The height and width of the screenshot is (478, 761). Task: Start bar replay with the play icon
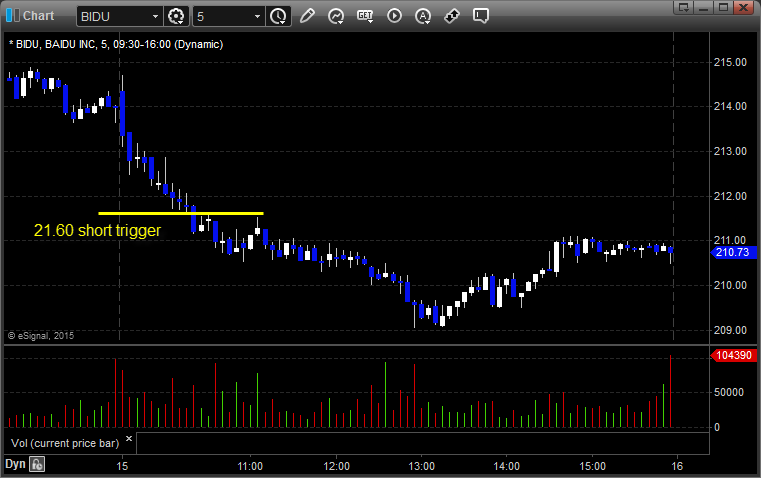(394, 16)
